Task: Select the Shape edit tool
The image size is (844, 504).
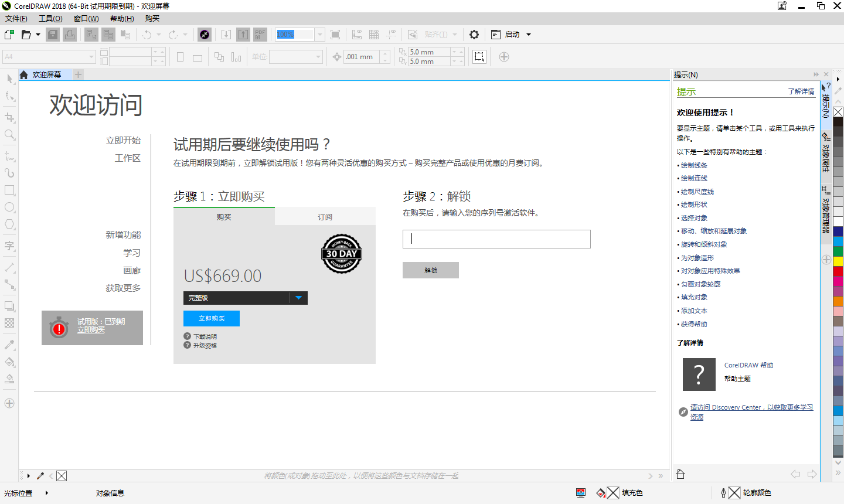Action: (x=9, y=96)
